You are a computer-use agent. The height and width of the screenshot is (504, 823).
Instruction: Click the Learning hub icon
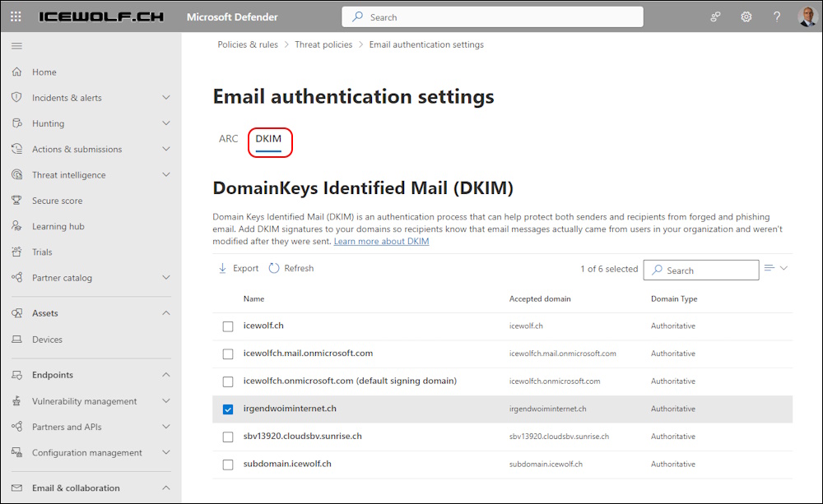click(16, 226)
